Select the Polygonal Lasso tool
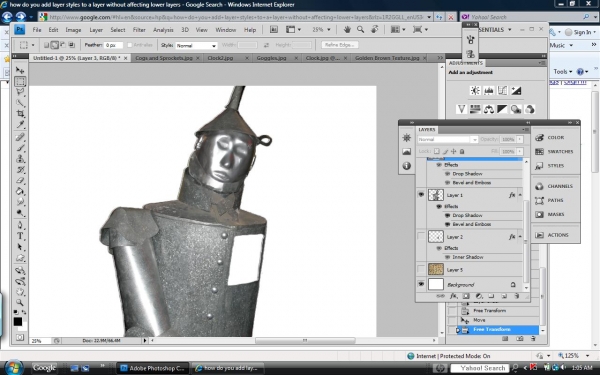600x375 pixels. [x=20, y=92]
